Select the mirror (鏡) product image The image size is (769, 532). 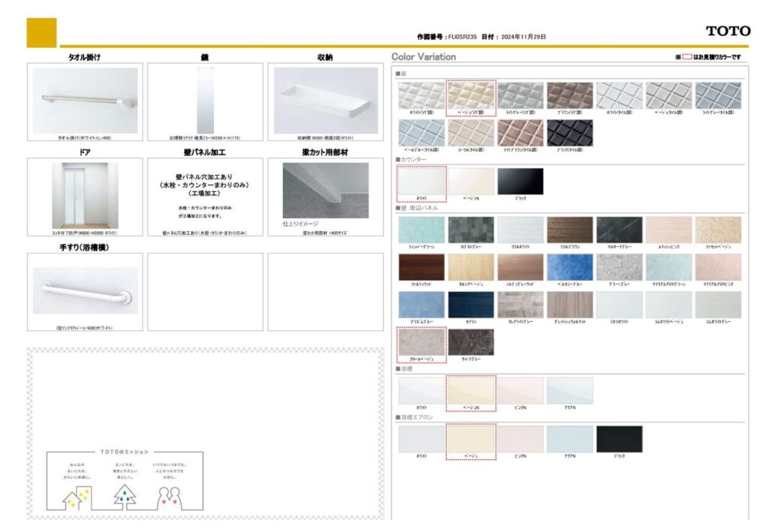click(x=204, y=101)
